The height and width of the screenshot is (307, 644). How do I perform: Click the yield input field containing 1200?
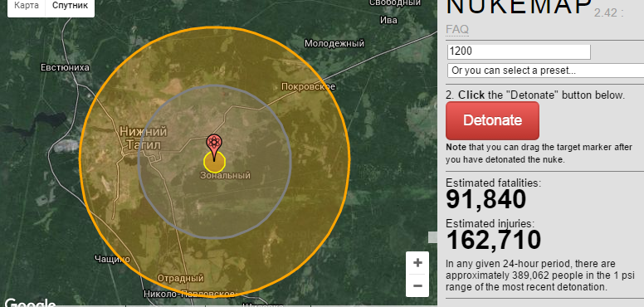519,51
